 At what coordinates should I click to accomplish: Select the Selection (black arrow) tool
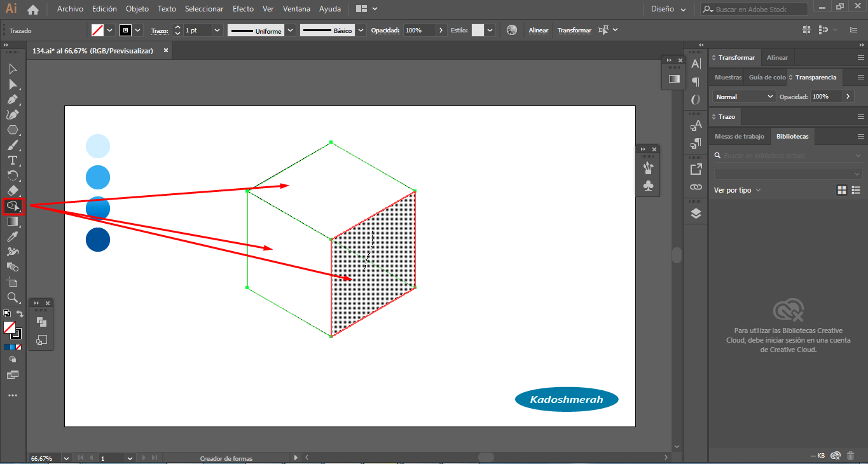13,69
